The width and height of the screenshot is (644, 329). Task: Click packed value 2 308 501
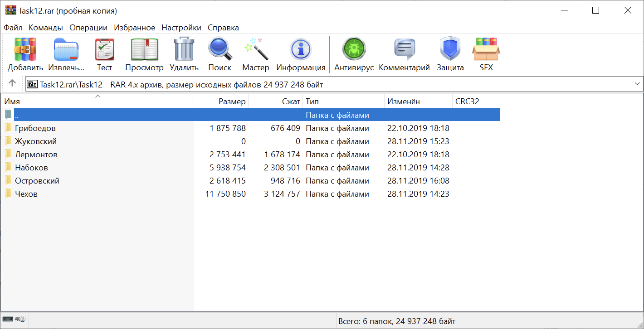tap(282, 168)
